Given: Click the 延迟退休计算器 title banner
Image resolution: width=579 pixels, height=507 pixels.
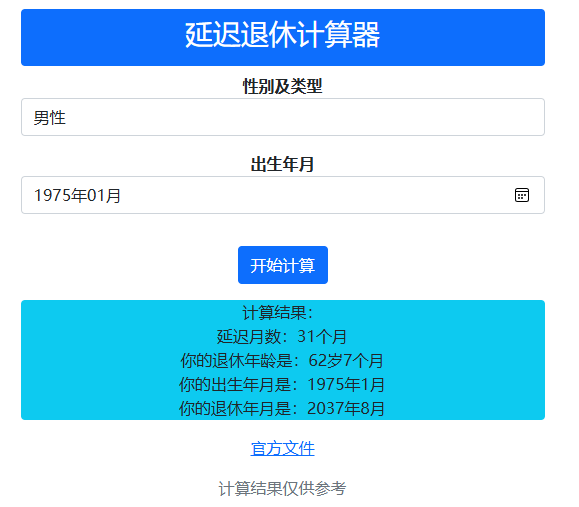Looking at the screenshot, I should tap(283, 37).
